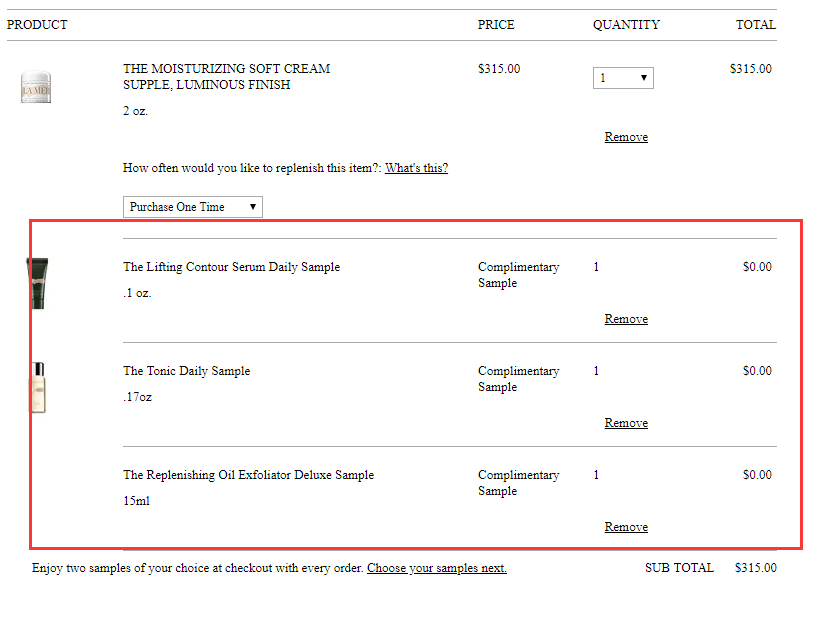Viewport: 817px width, 629px height.
Task: Click the QUANTITY column header
Action: click(626, 25)
